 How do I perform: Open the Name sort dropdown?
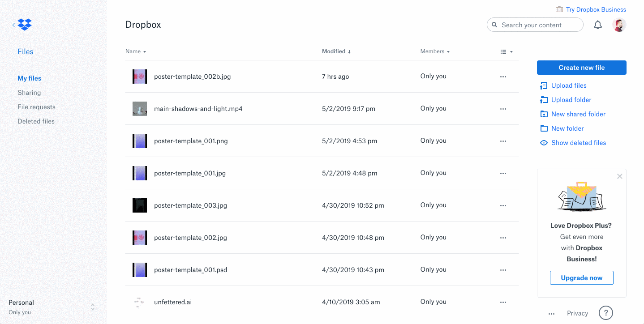tap(144, 51)
